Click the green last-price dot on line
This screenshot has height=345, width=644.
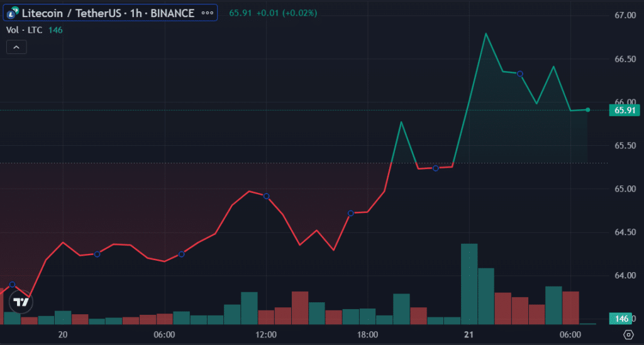coord(588,110)
